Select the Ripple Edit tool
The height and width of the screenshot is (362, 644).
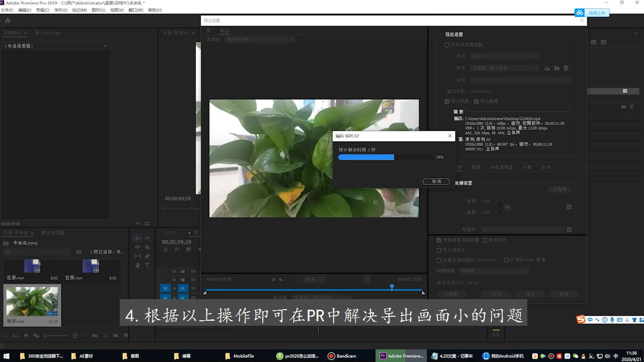[x=138, y=247]
